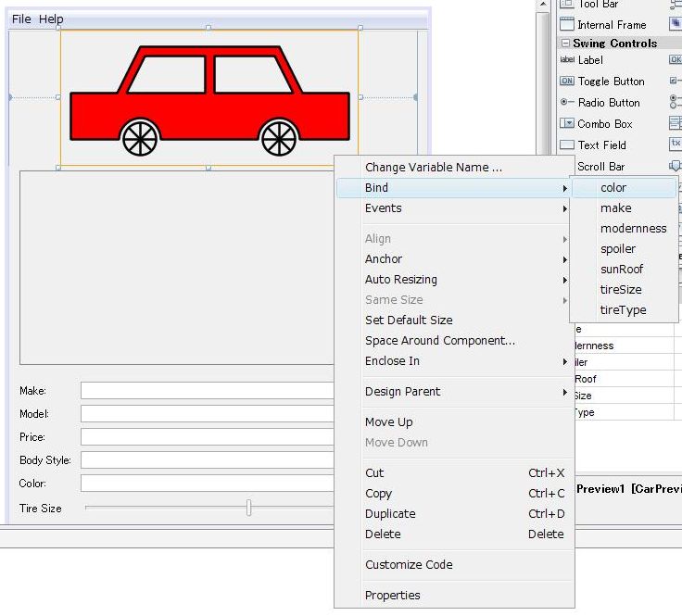
Task: Click the Tire Size slider knob
Action: [248, 508]
